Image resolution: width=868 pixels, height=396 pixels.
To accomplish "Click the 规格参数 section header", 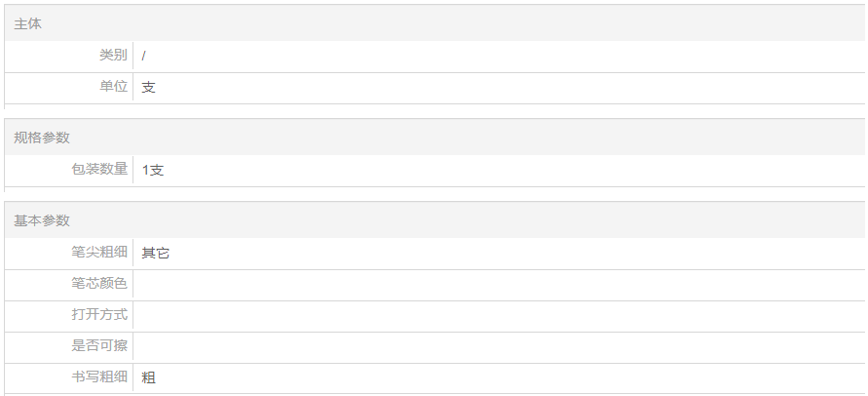I will point(42,138).
